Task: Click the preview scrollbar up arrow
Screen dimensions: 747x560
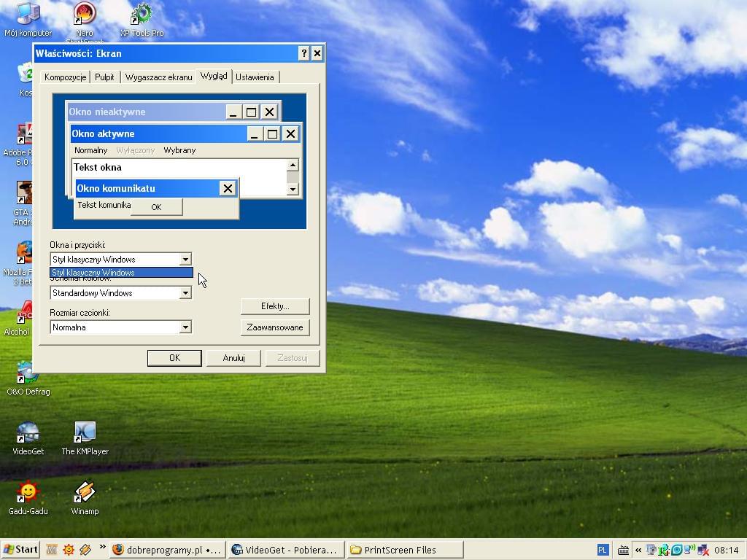Action: pyautogui.click(x=293, y=166)
